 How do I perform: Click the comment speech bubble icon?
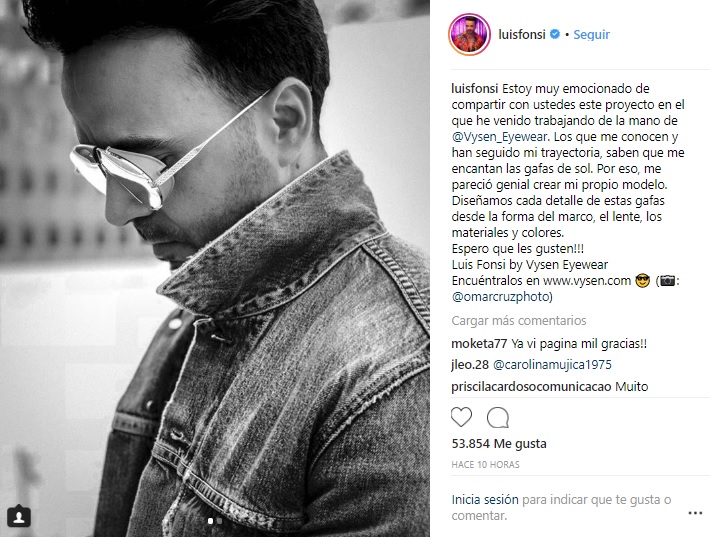497,417
